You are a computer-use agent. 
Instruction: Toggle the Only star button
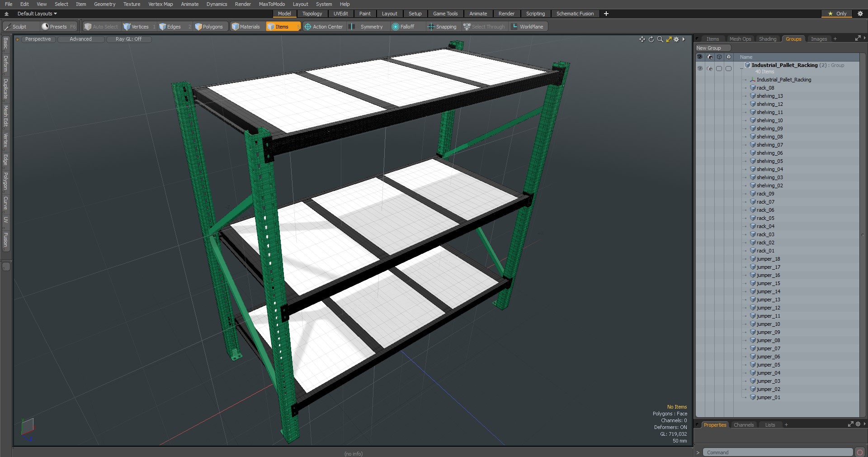click(837, 14)
